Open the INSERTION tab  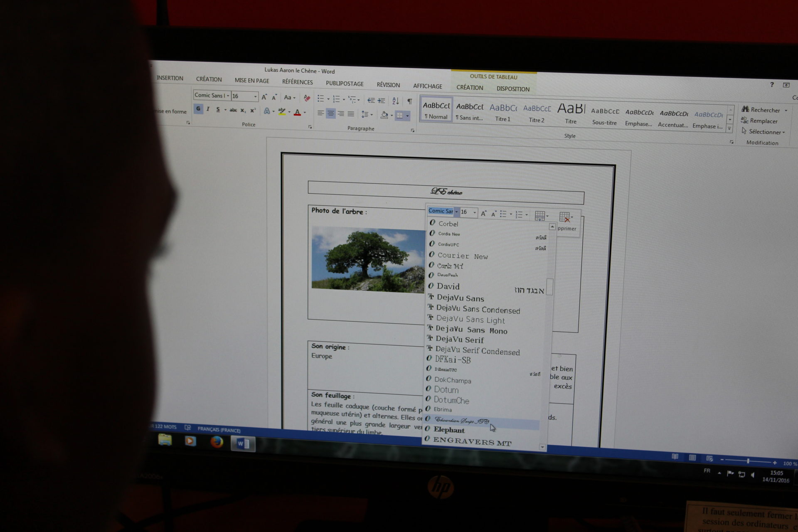[170, 78]
